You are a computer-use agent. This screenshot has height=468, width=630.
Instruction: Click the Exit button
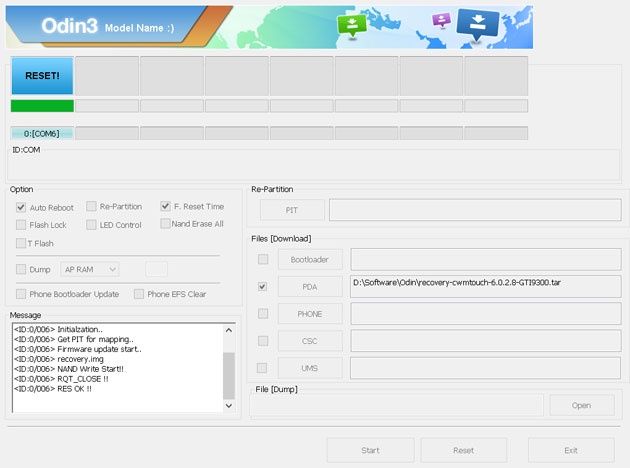(571, 450)
